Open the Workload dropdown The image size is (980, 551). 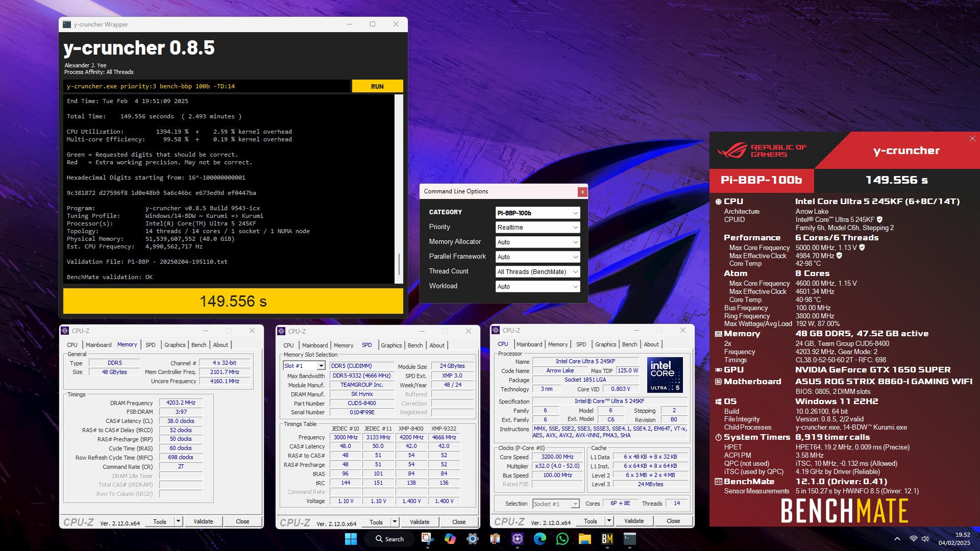click(537, 287)
